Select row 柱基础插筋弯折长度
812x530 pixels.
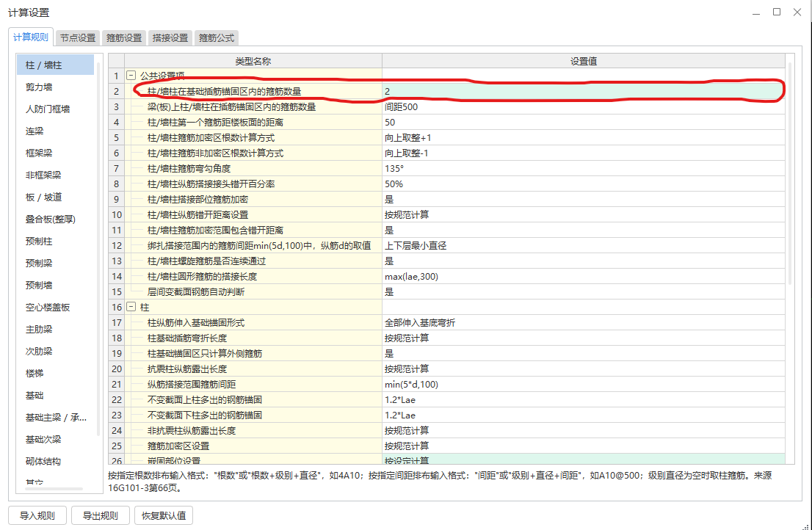446,338
